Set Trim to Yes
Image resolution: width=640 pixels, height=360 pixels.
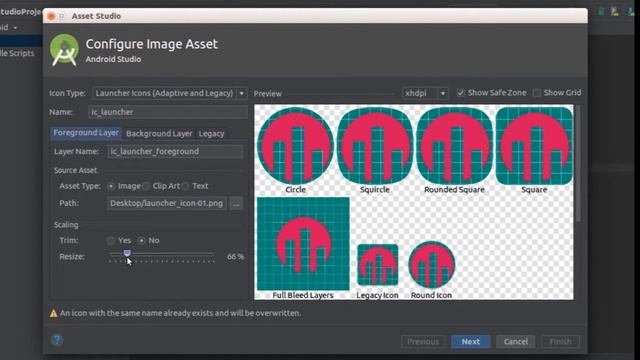[x=111, y=240]
